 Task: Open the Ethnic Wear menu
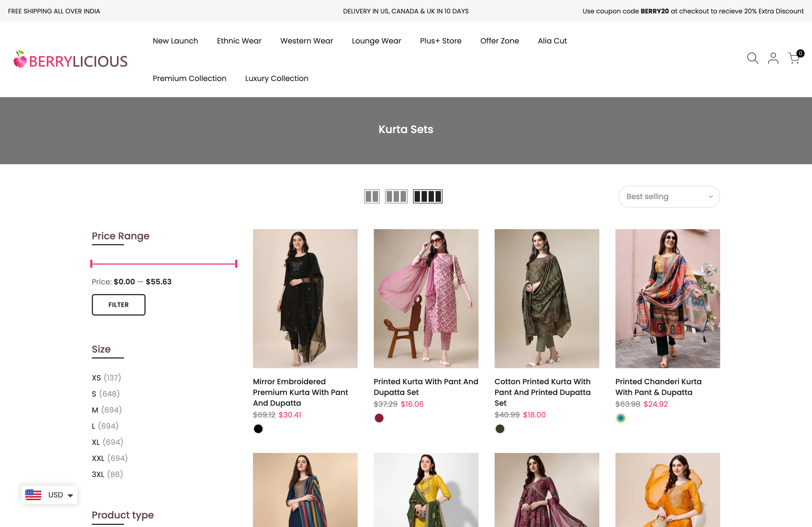pos(239,41)
